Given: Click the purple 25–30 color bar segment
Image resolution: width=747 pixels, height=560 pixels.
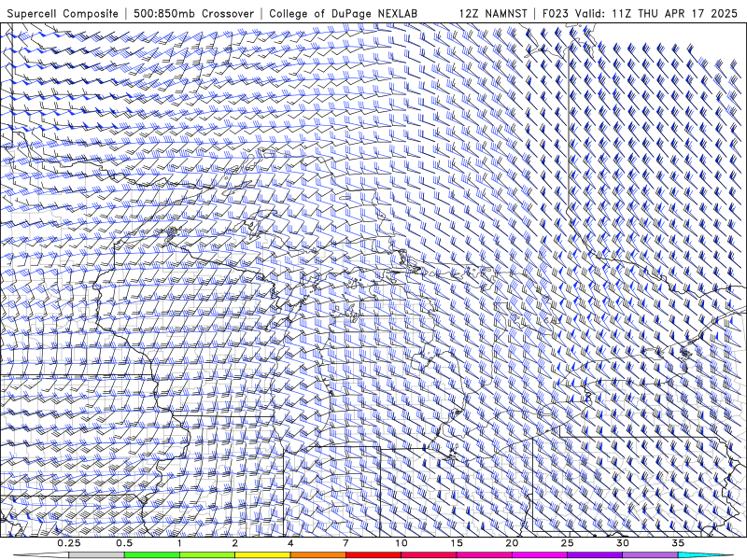Looking at the screenshot, I should pos(595,555).
